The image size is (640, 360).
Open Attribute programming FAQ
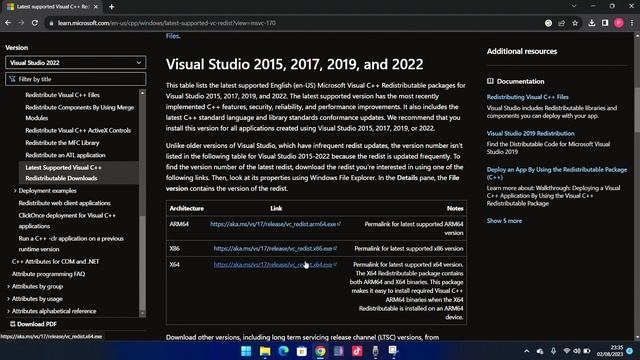pyautogui.click(x=49, y=274)
